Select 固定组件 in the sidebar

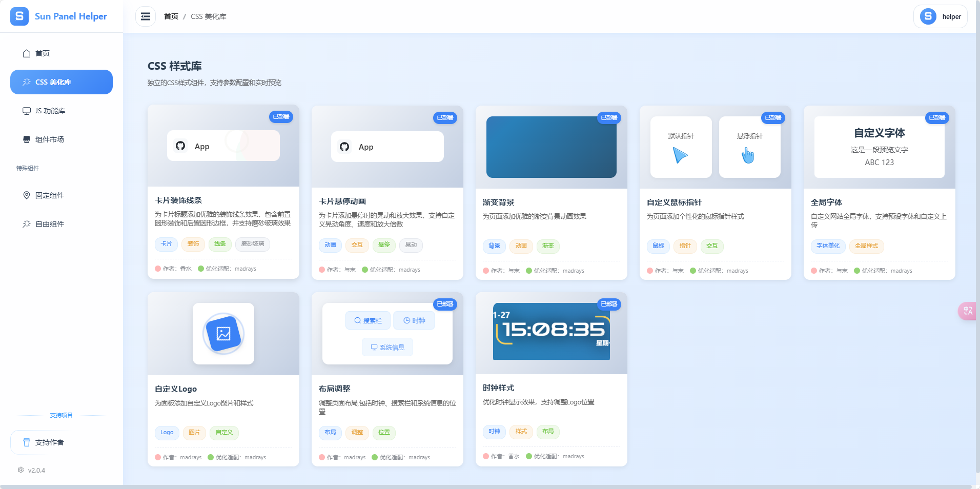(49, 195)
